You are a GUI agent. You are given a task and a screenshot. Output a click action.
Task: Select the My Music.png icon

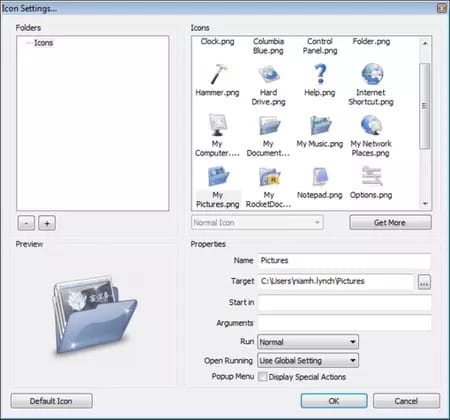320,131
